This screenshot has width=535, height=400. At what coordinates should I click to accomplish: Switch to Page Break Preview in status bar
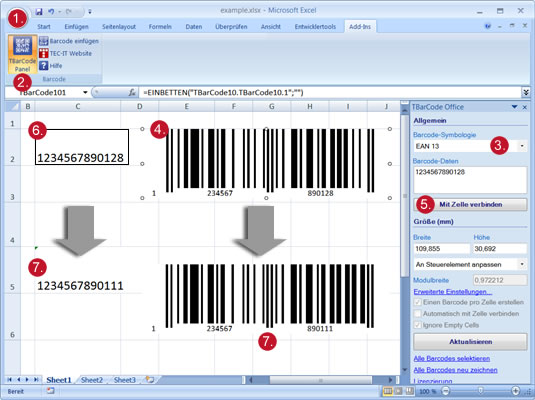410,391
